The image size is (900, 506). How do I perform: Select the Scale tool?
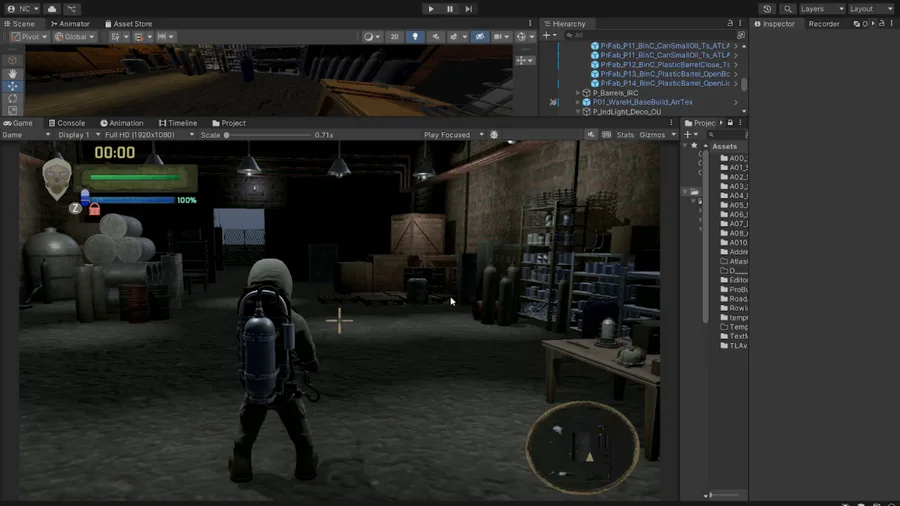pos(13,110)
